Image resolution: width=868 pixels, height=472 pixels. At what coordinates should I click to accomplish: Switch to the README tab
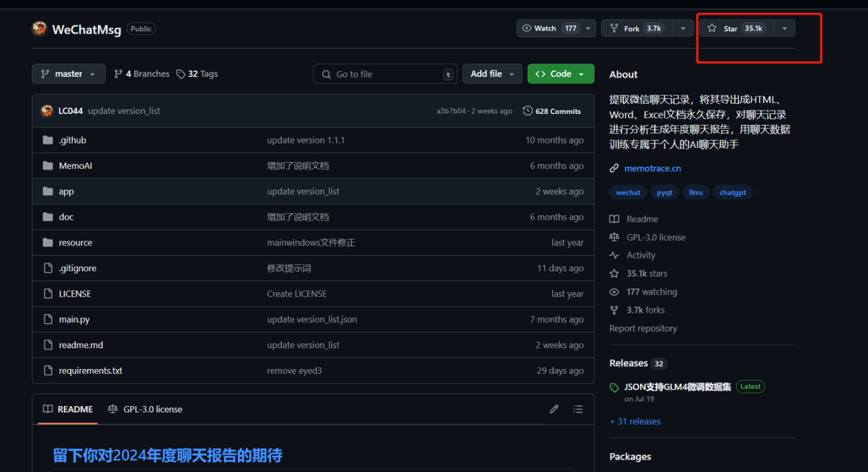pos(68,409)
